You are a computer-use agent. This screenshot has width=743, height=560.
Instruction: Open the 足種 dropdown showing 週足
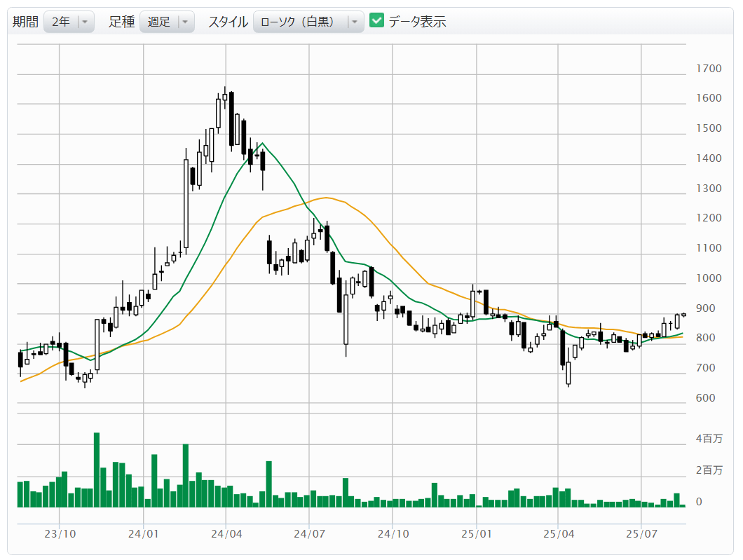(166, 22)
